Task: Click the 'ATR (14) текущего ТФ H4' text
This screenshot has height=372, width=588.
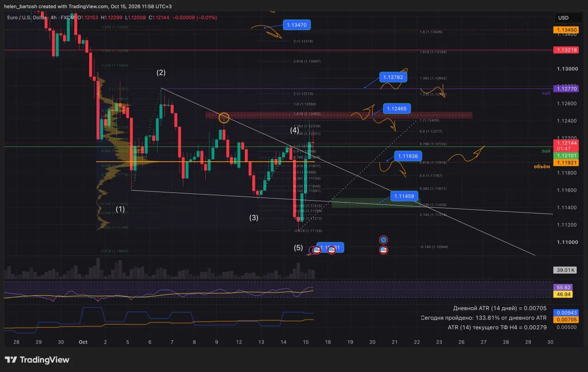Action: coord(497,327)
